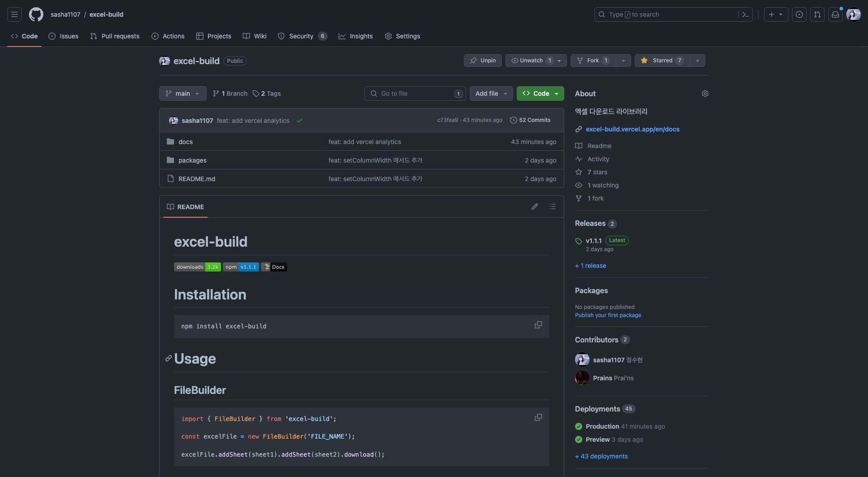Image resolution: width=868 pixels, height=477 pixels.
Task: Open the excel-build.vercel.app docs link
Action: tap(632, 129)
